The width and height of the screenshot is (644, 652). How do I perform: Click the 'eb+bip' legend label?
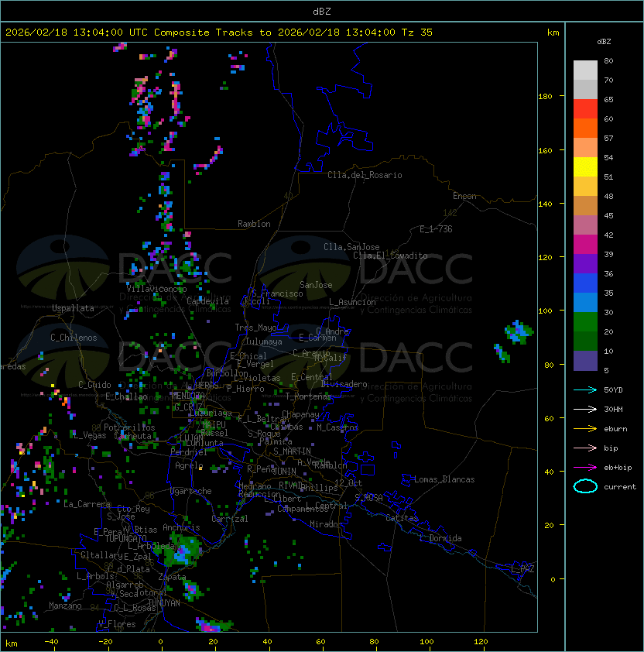pyautogui.click(x=618, y=468)
